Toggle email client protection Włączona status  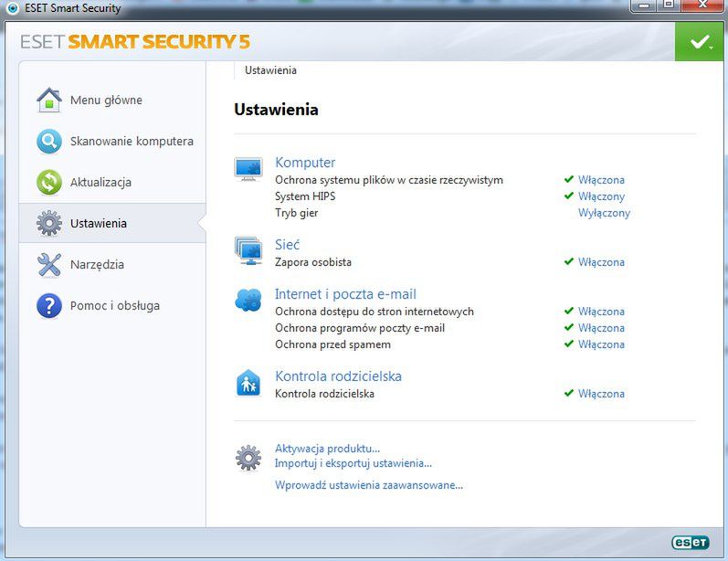pos(601,328)
